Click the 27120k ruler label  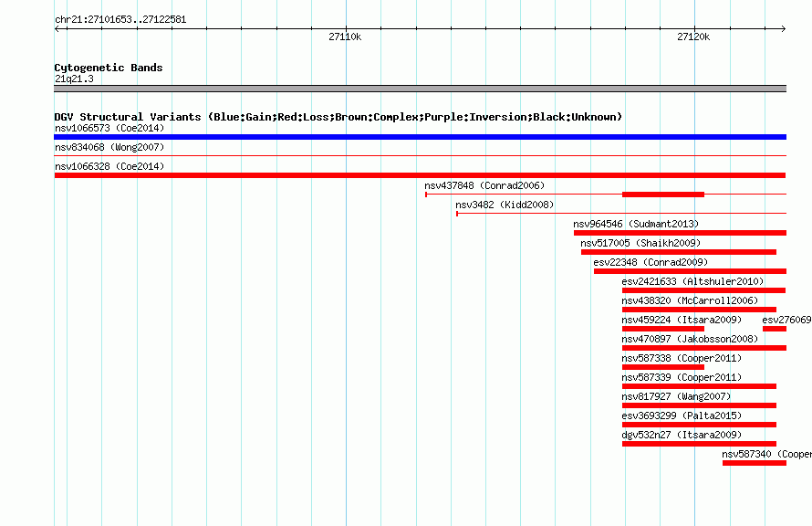tap(693, 37)
